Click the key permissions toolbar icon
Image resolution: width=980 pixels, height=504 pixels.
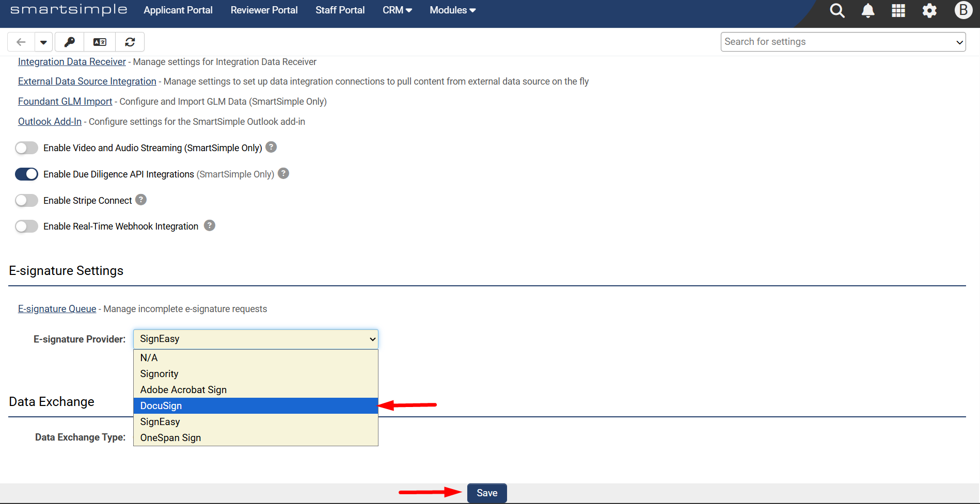tap(69, 42)
